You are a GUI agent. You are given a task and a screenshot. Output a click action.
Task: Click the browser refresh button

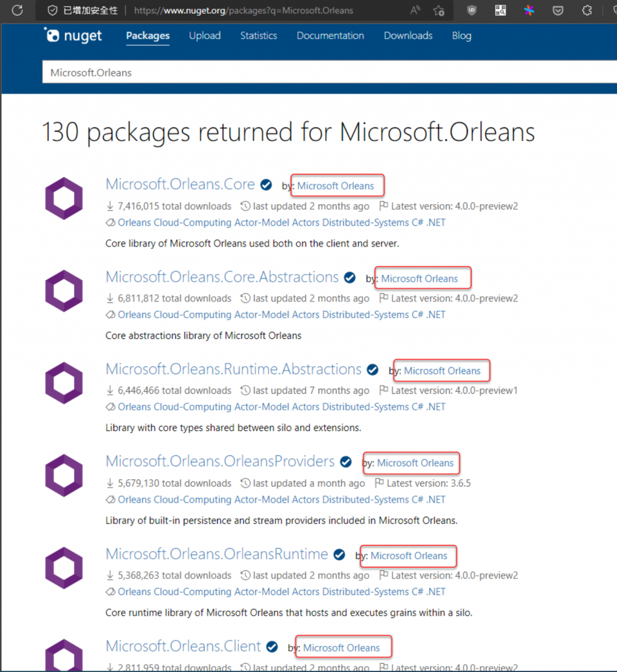(x=17, y=10)
